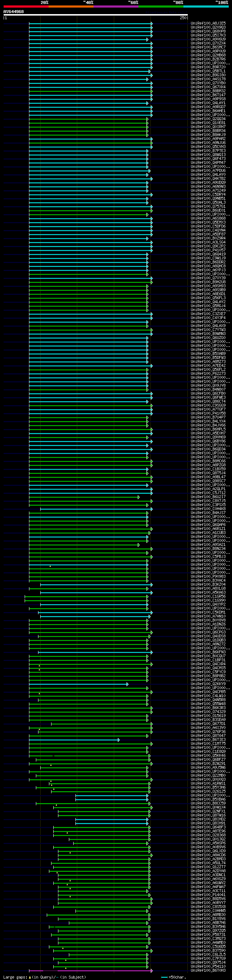Click hit label UniRef100_A9P0U9
This screenshot has width=232, height=980.
click(208, 51)
